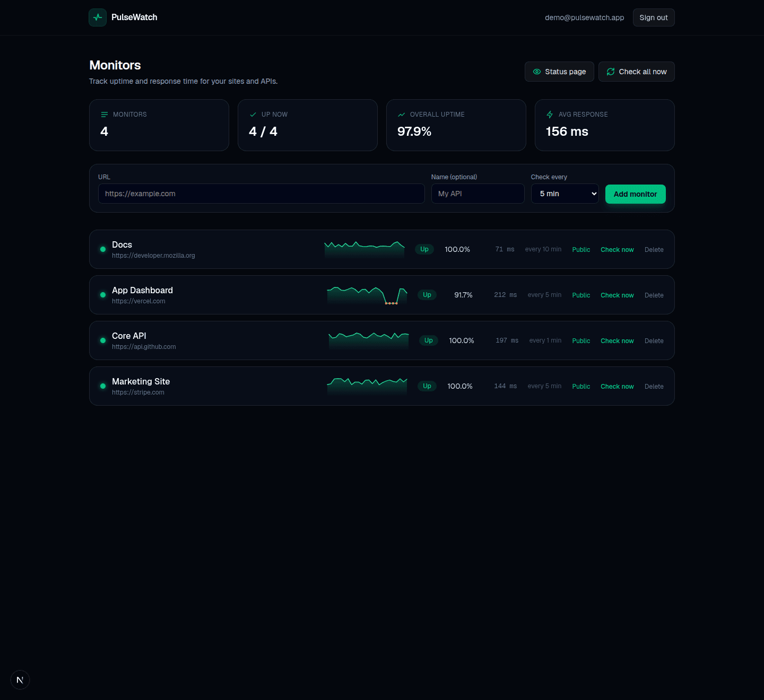Viewport: 764px width, 700px height.
Task: Focus the URL input field
Action: [262, 194]
